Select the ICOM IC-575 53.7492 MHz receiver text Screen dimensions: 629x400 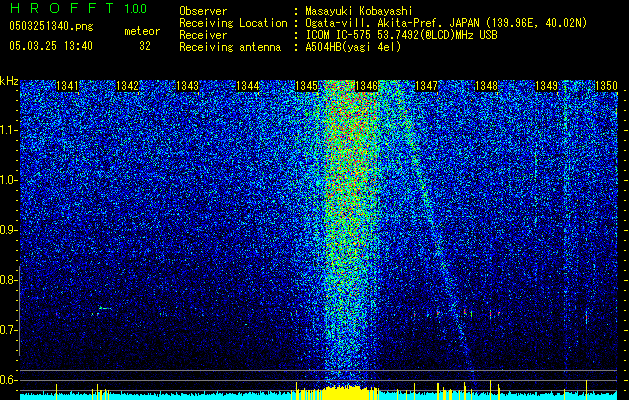(x=401, y=35)
